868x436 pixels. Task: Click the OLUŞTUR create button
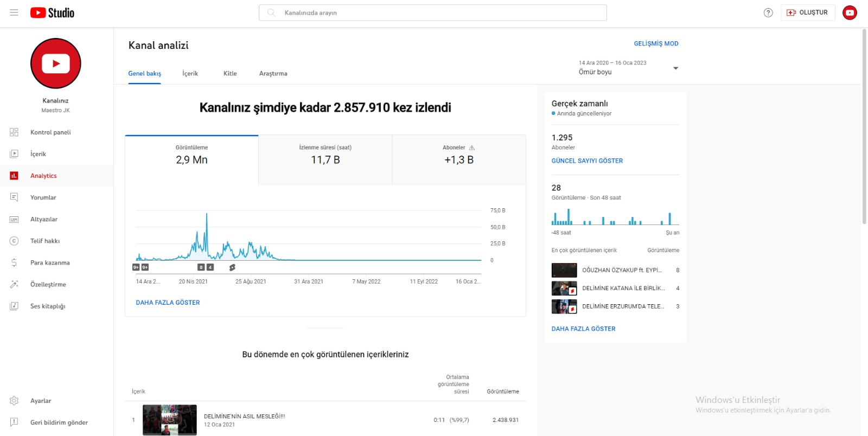[x=807, y=12]
